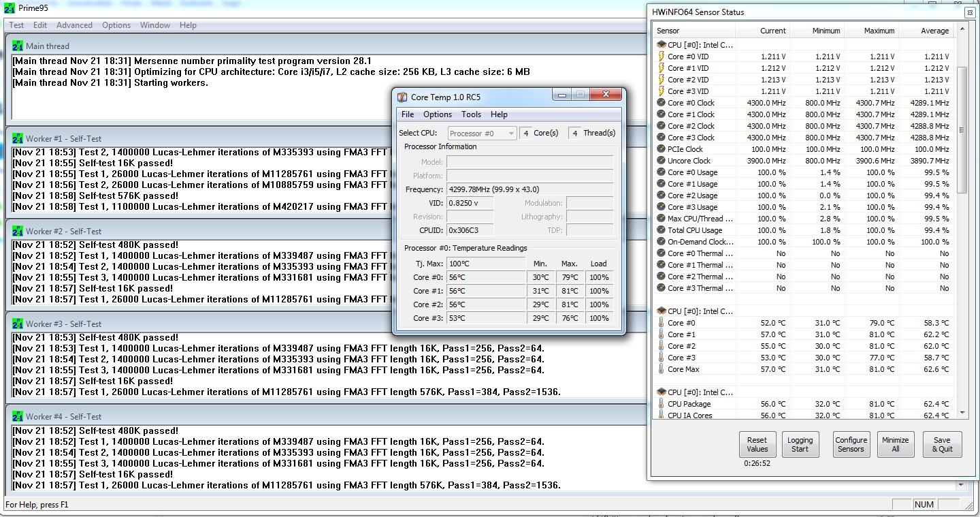Close the HWiNFO64 Sensor Status window

[x=969, y=12]
